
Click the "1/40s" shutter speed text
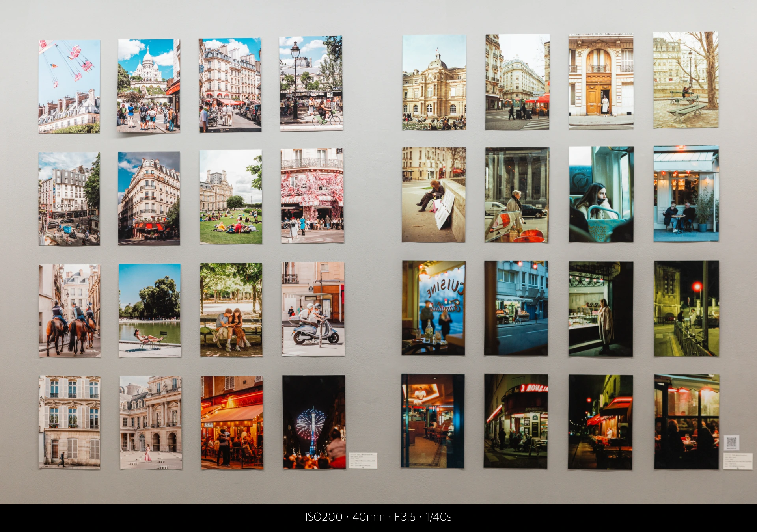(438, 517)
